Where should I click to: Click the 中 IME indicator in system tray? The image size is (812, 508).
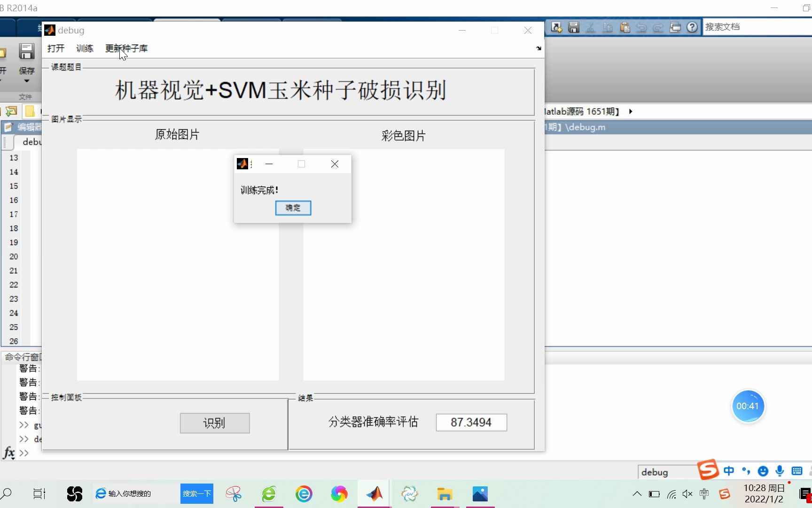tap(704, 494)
